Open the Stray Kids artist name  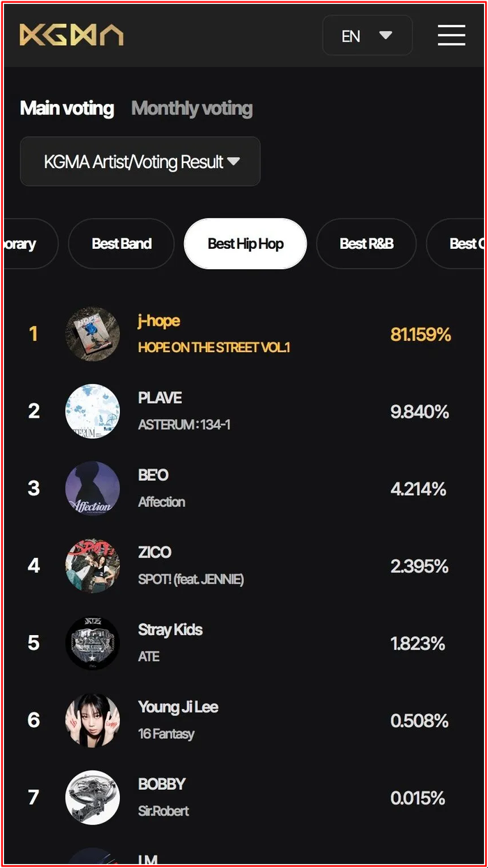170,630
